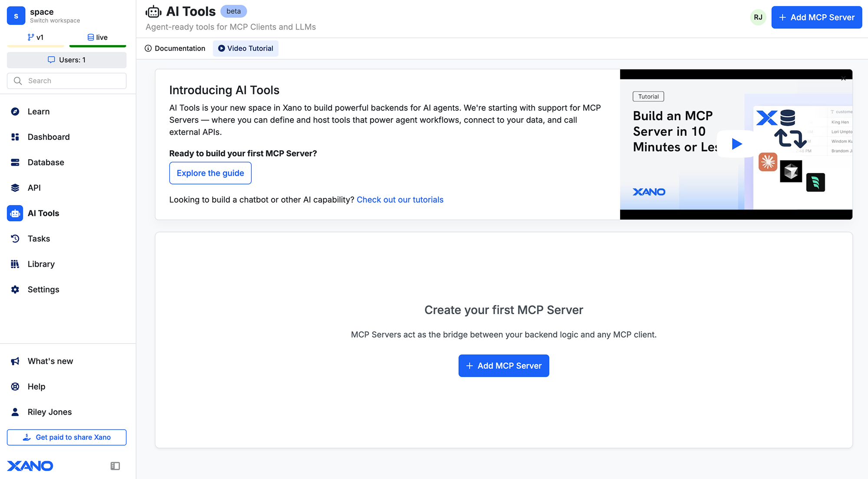Open the Documentation tab
Screen dimensions: 868x479
click(x=175, y=49)
